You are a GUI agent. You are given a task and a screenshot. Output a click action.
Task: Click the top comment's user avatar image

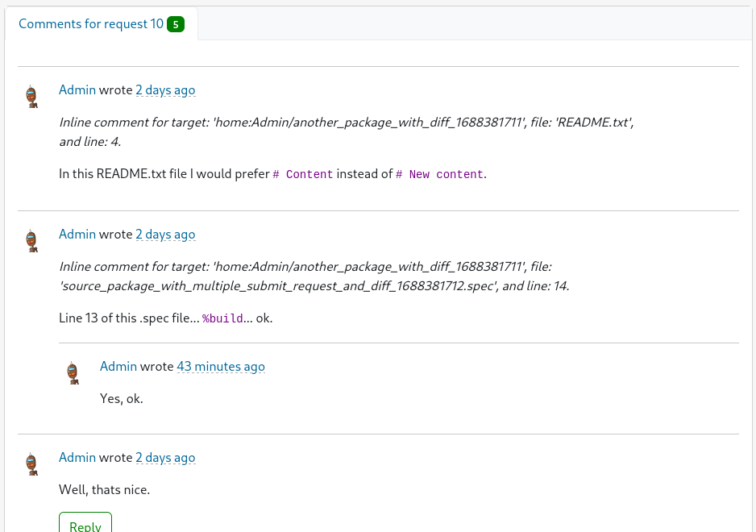pos(32,96)
